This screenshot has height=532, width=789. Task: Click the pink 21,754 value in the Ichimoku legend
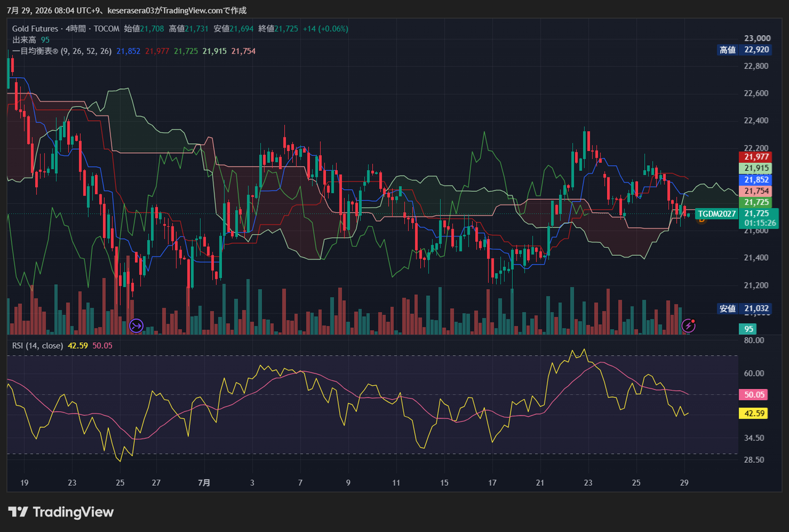243,51
